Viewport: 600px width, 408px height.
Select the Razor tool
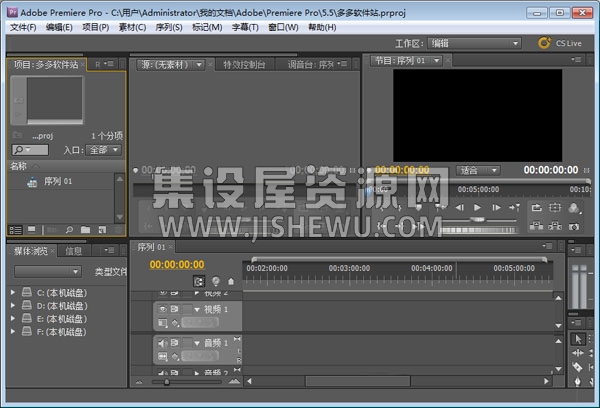tap(577, 367)
